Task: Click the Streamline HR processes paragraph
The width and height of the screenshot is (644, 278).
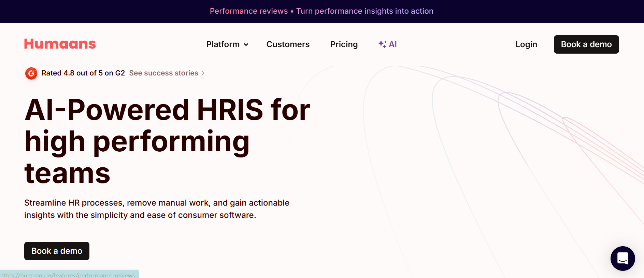Action: 157,209
